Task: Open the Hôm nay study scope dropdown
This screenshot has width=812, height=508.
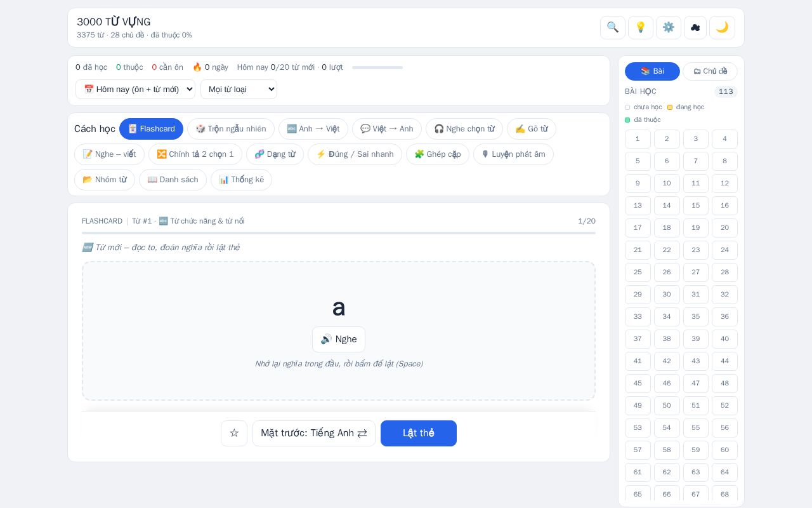Action: (135, 89)
